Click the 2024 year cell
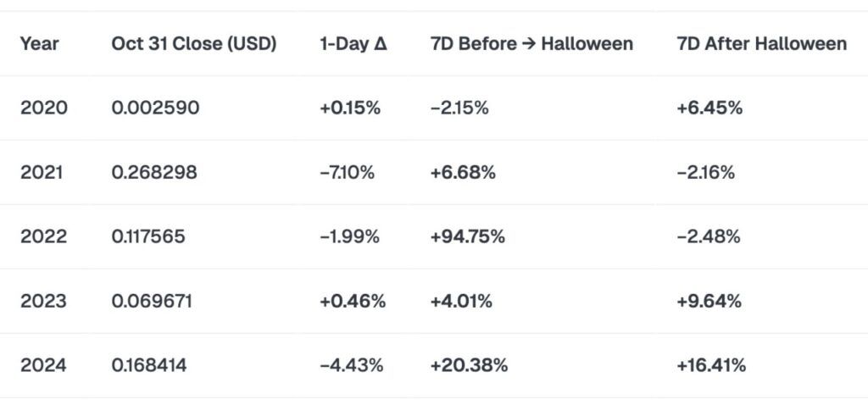This screenshot has height=405, width=868. coord(43,366)
